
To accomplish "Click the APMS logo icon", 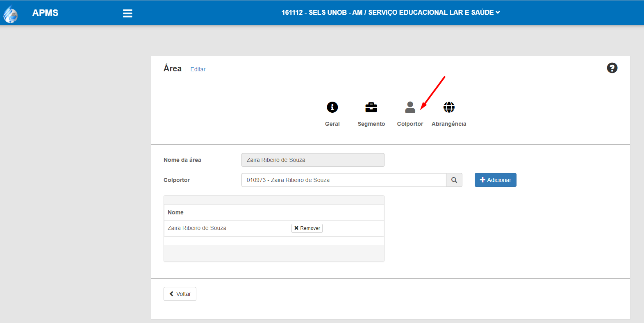I will 11,14.
